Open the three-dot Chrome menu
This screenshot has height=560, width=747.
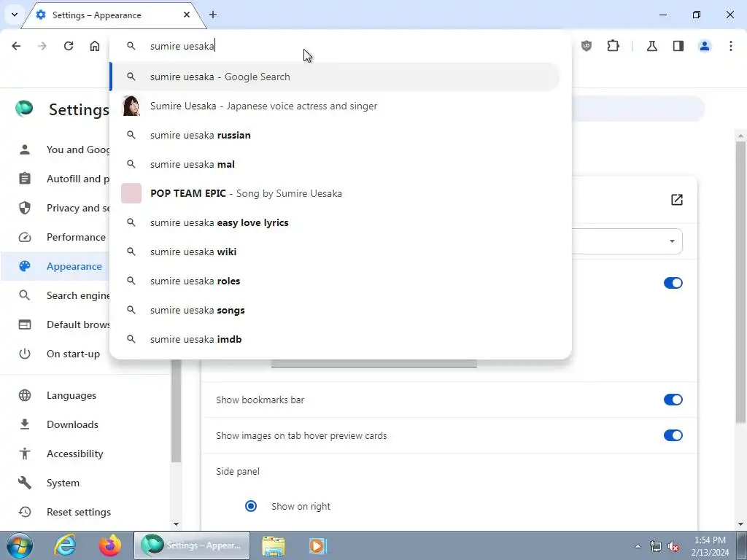(x=731, y=46)
